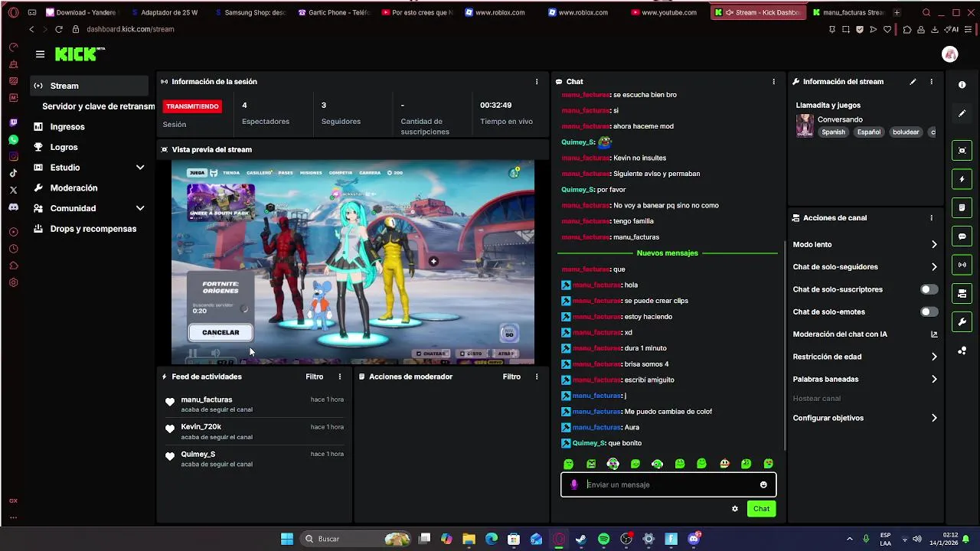Open Steam from the taskbar

[581, 539]
